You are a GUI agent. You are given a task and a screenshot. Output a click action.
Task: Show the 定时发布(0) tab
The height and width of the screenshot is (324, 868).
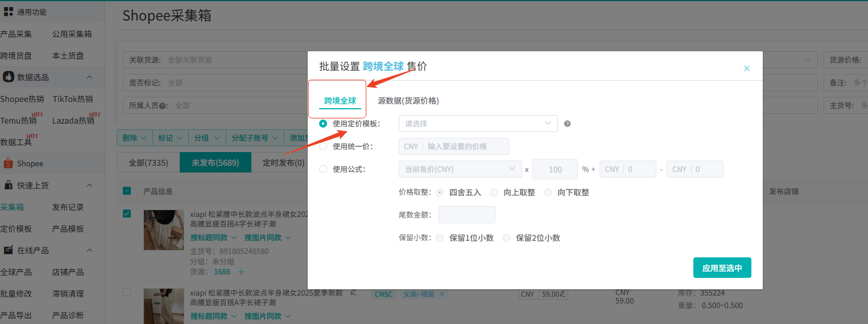(x=283, y=162)
